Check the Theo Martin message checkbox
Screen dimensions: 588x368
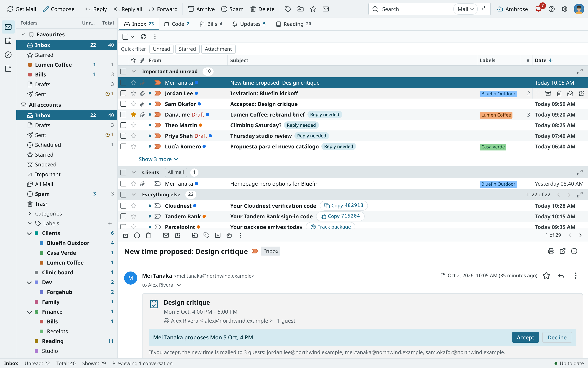124,125
